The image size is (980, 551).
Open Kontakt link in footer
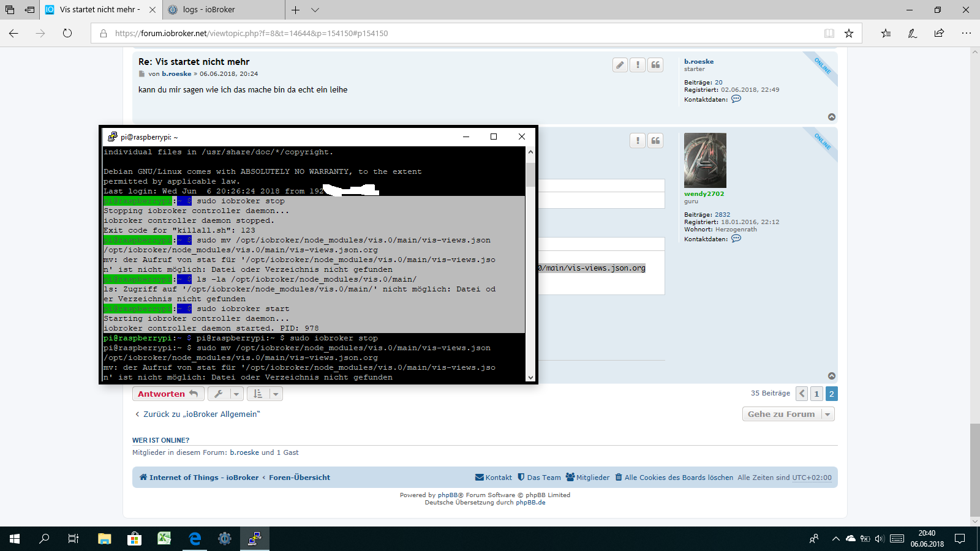(494, 478)
